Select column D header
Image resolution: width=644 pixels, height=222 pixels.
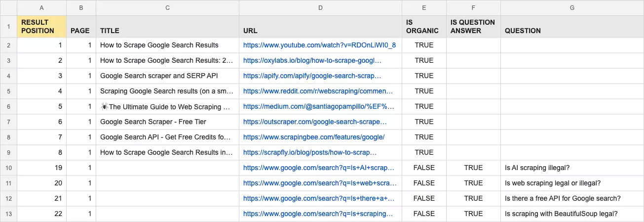click(320, 7)
